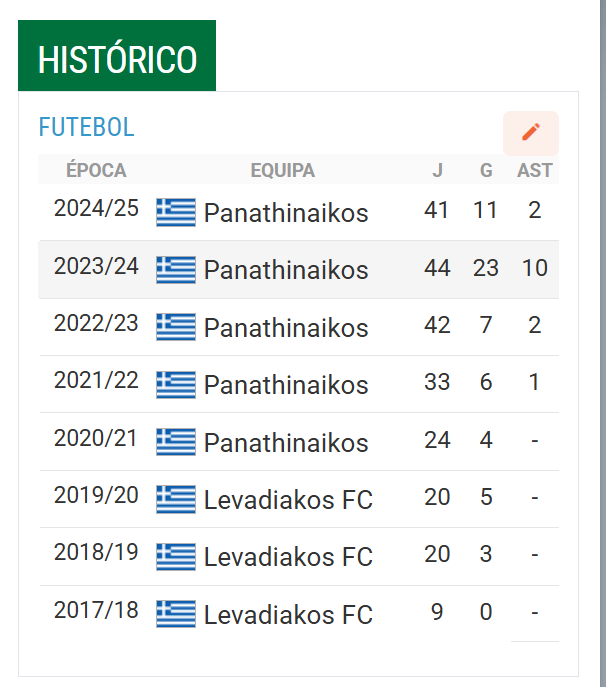Click Greek flag beside 2024/25 Panathinaikos

click(176, 212)
